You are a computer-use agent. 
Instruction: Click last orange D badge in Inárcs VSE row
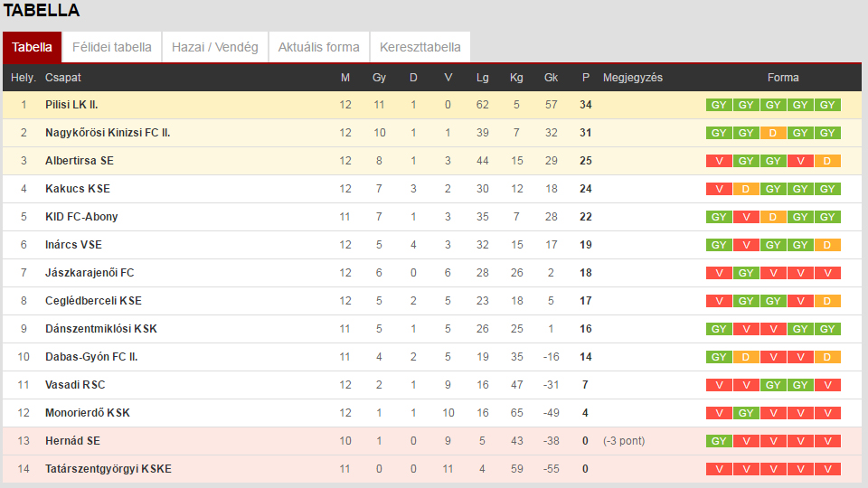point(827,245)
